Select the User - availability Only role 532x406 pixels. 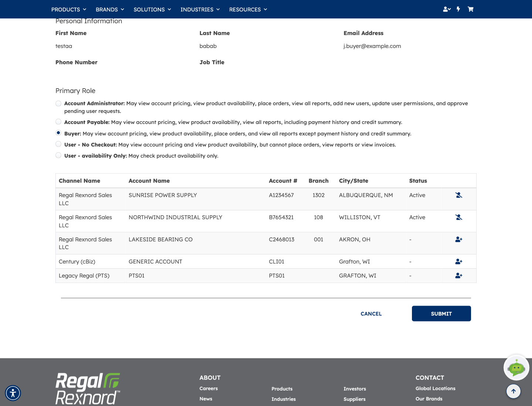pyautogui.click(x=58, y=155)
